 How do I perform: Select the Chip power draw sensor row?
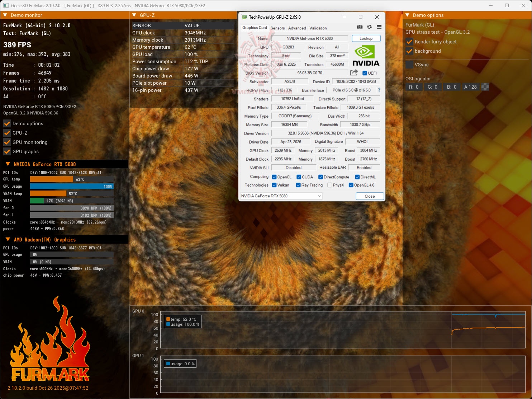click(183, 69)
